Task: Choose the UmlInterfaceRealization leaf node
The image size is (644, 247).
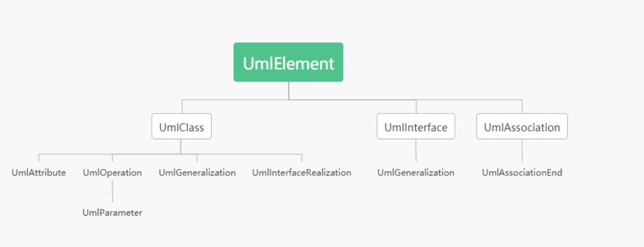Action: [x=301, y=172]
